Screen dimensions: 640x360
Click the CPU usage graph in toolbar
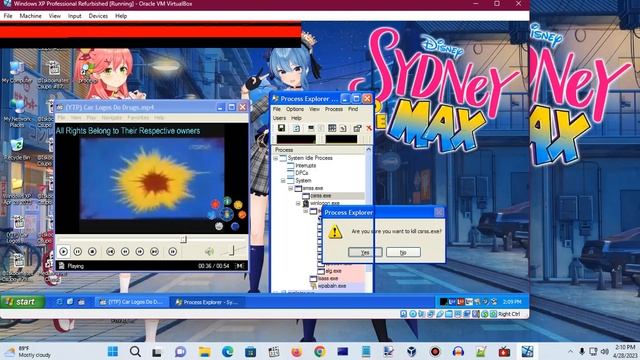[296, 139]
